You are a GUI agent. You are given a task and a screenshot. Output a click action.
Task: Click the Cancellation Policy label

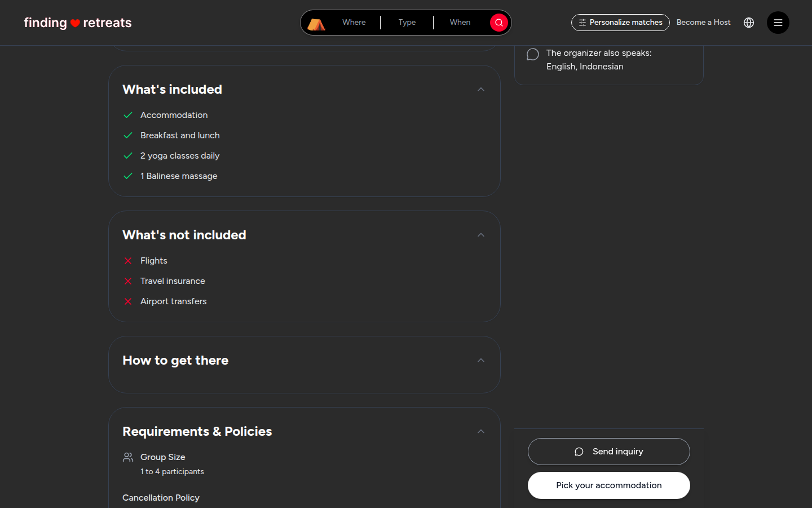coord(161,498)
